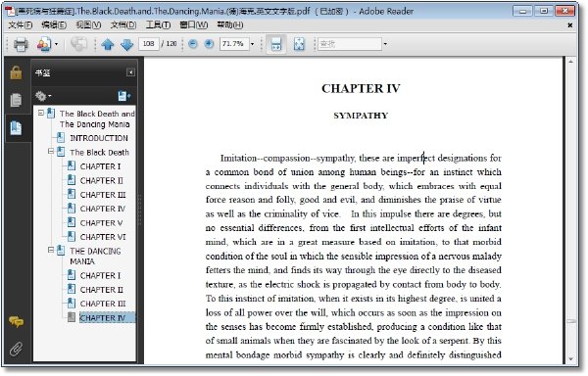Go to next page with down arrow
This screenshot has height=376, width=588.
[x=127, y=45]
